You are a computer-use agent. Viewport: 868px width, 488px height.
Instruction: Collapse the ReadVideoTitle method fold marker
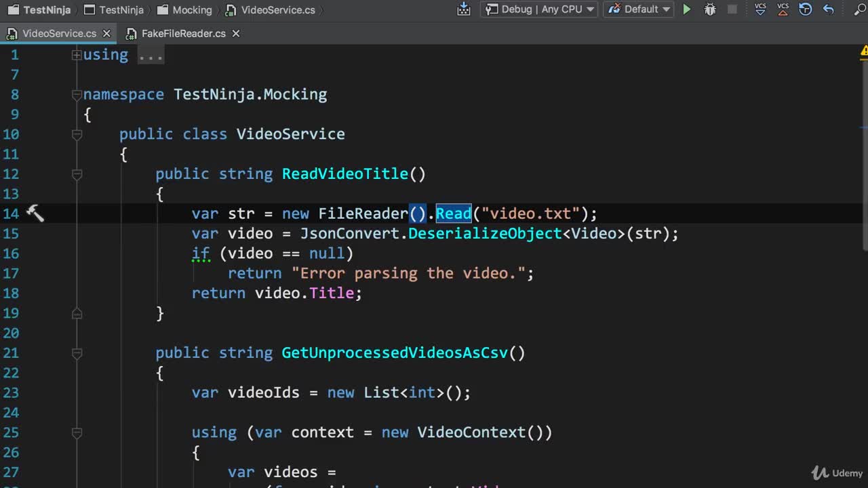click(x=77, y=174)
